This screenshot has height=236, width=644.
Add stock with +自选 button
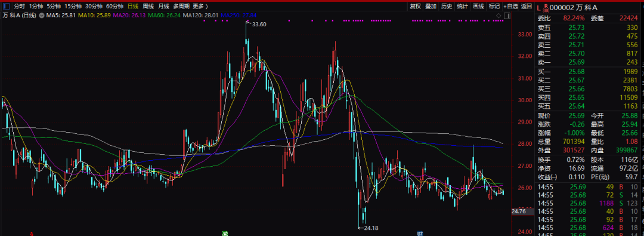pos(510,6)
